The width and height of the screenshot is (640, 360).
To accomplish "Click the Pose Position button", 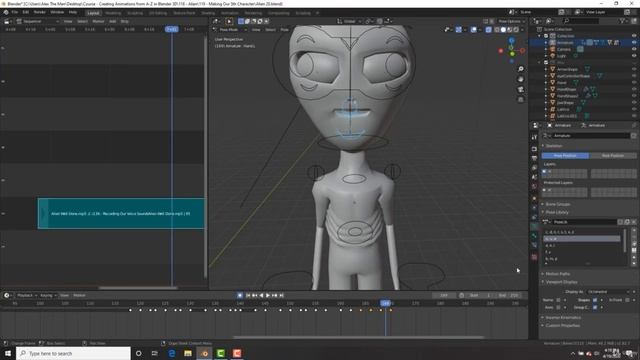I will pyautogui.click(x=565, y=156).
